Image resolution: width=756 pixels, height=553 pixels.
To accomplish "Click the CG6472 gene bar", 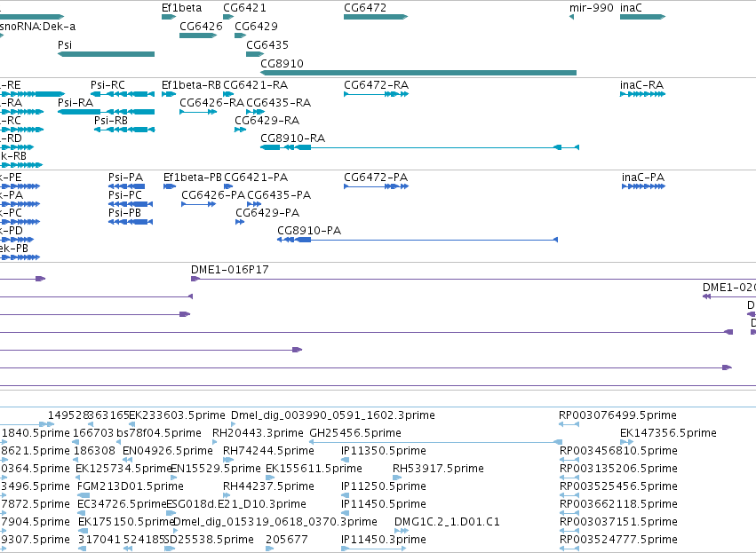I will click(376, 17).
